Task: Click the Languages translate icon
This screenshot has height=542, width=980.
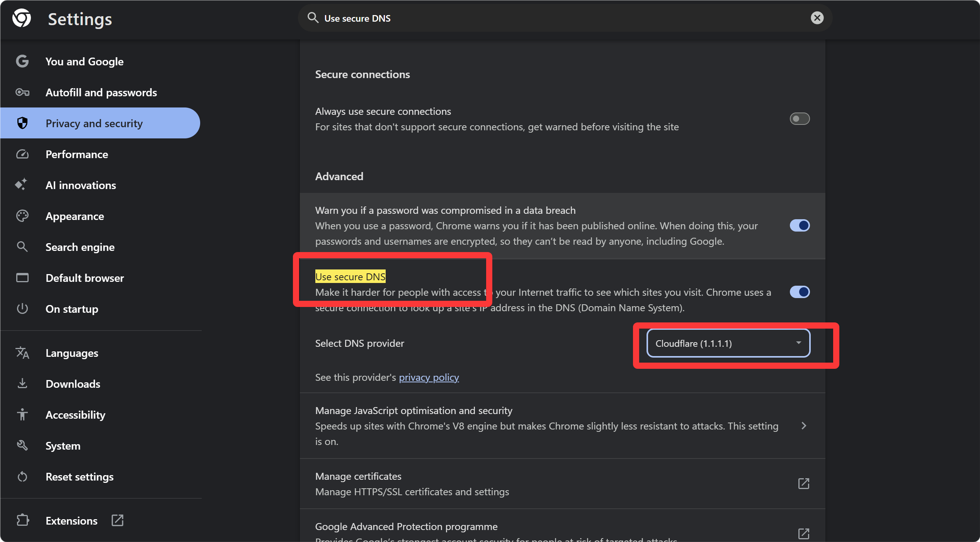Action: pyautogui.click(x=22, y=353)
